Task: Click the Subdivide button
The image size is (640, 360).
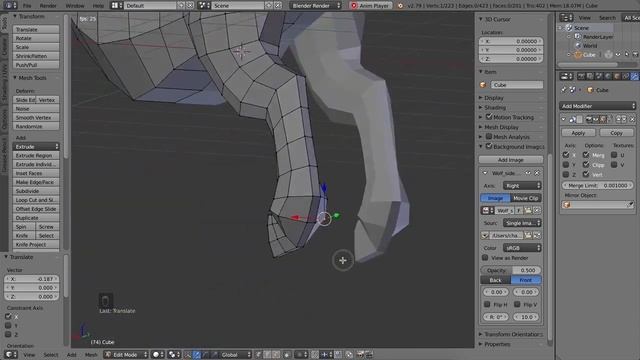Action: [36, 191]
